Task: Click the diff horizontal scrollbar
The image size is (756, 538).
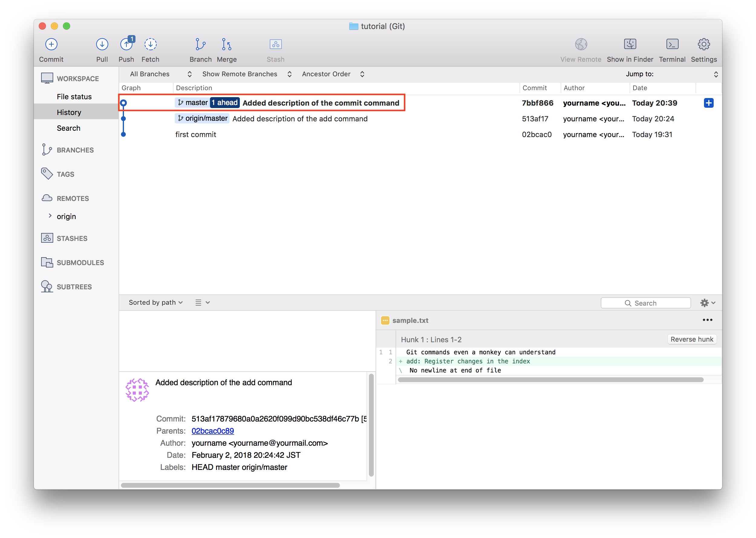Action: pyautogui.click(x=550, y=380)
